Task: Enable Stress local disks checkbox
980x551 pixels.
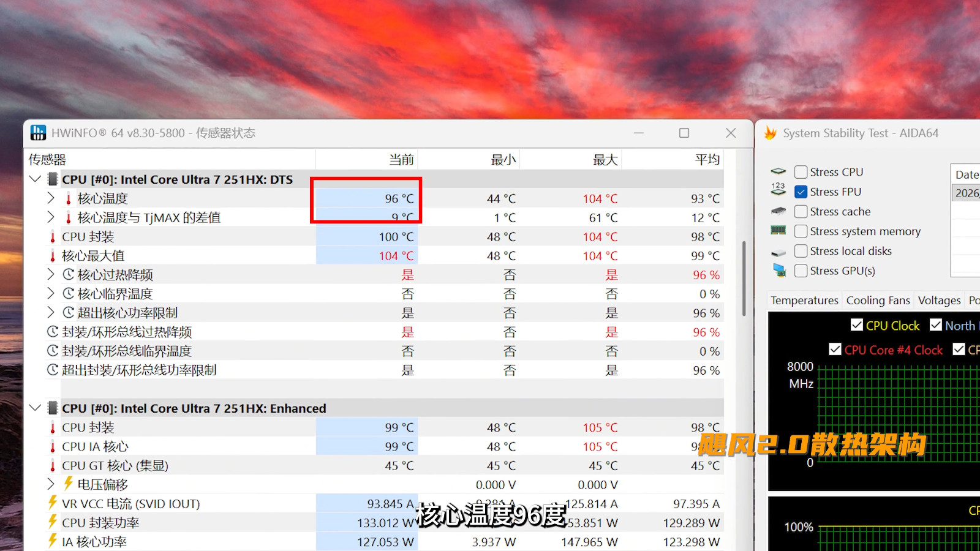Action: (x=801, y=251)
